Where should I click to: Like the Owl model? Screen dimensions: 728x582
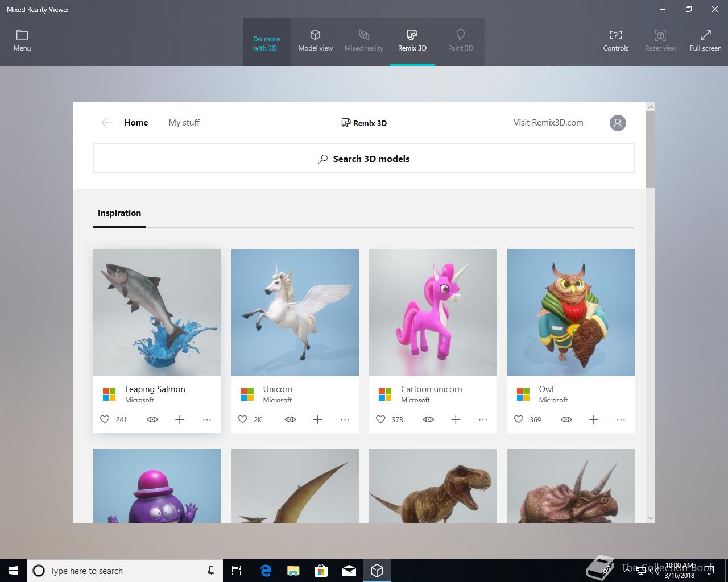point(519,419)
